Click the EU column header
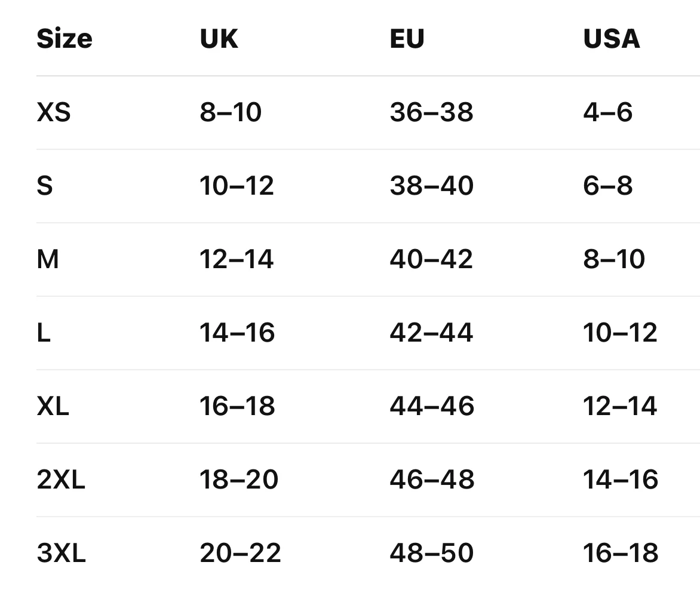The image size is (700, 608). [x=407, y=39]
